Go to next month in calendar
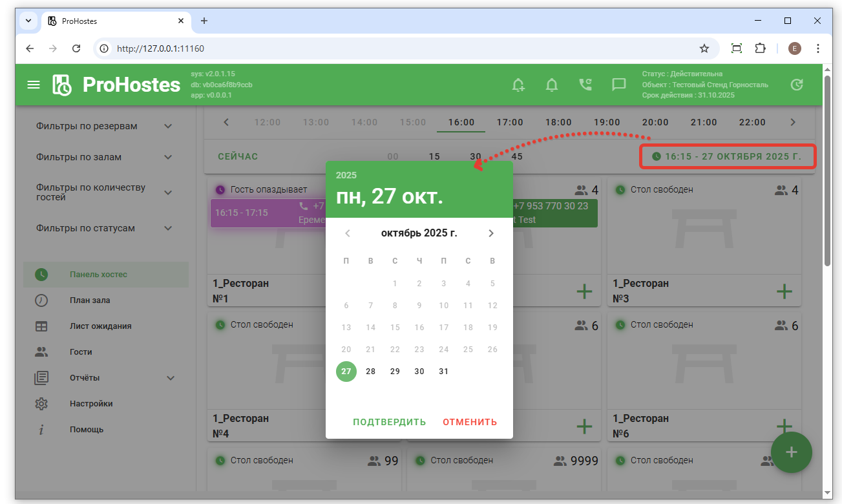 click(x=491, y=233)
